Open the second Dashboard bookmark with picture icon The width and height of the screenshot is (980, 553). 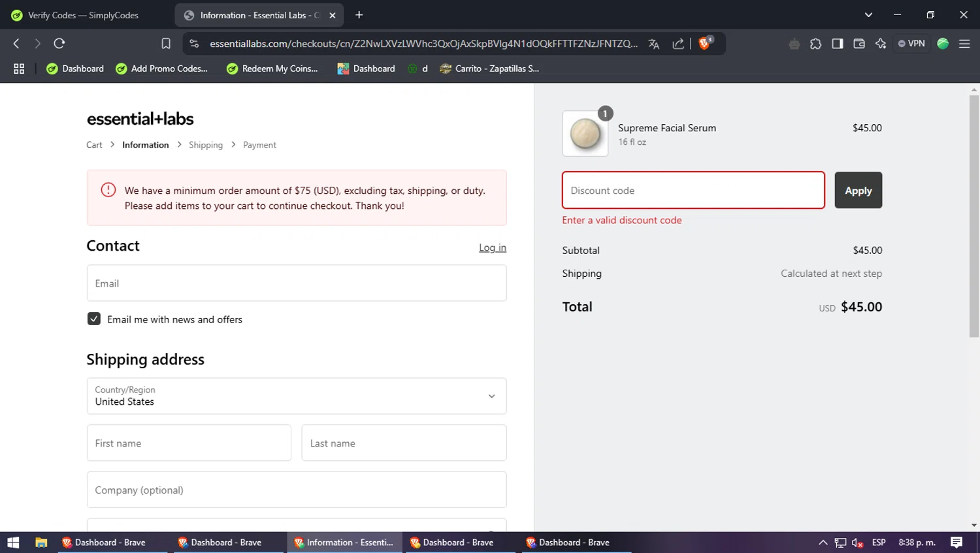click(x=366, y=69)
